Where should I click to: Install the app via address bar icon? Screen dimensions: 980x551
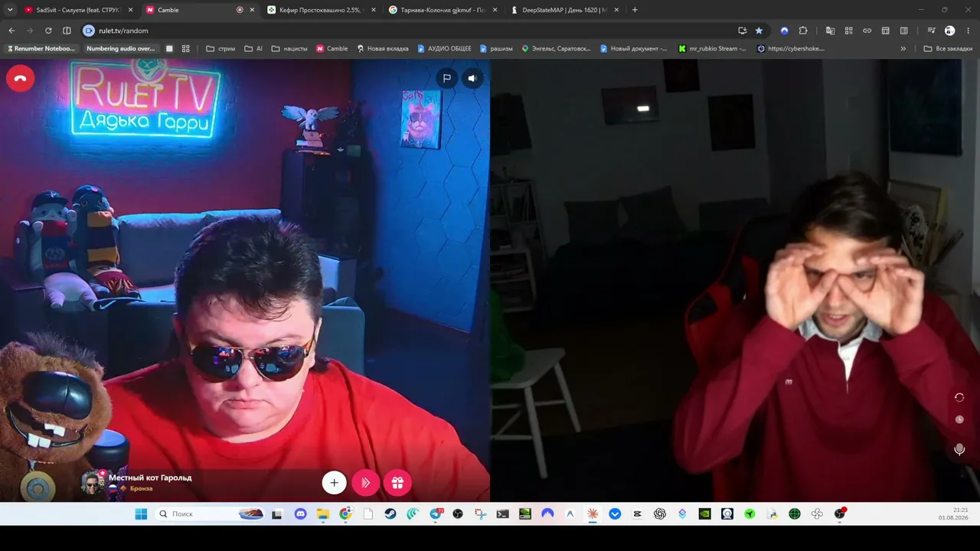coord(742,31)
